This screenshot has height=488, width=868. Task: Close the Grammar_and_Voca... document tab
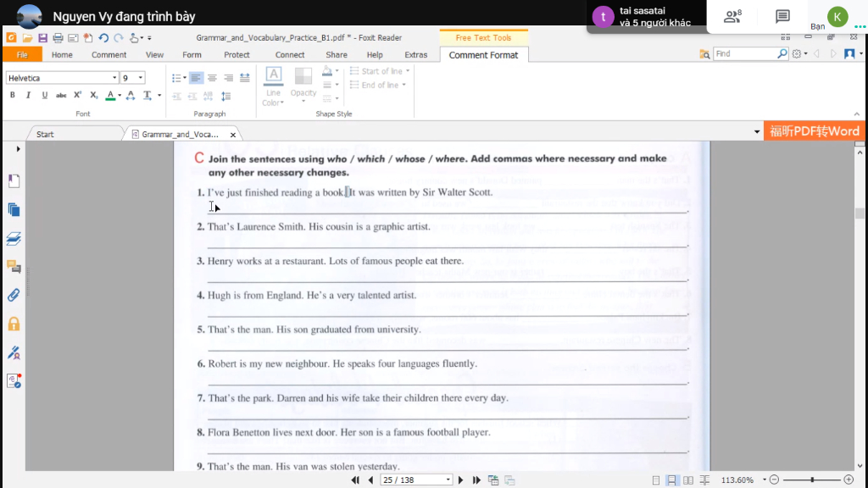pos(233,135)
